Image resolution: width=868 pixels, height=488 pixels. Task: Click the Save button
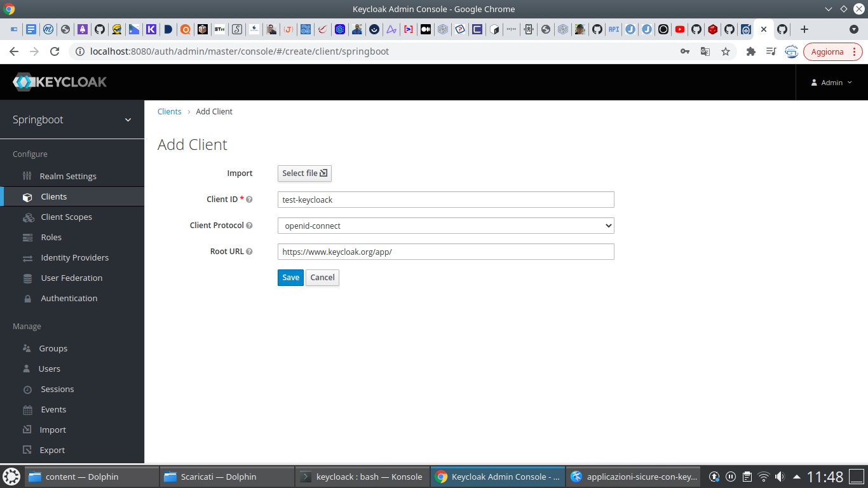[x=290, y=278]
